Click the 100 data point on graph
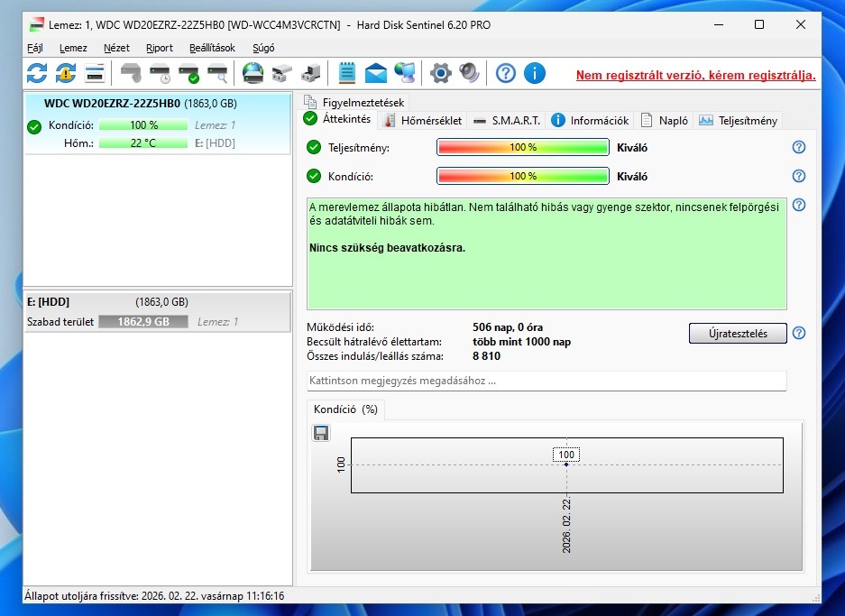845x616 pixels. point(566,464)
